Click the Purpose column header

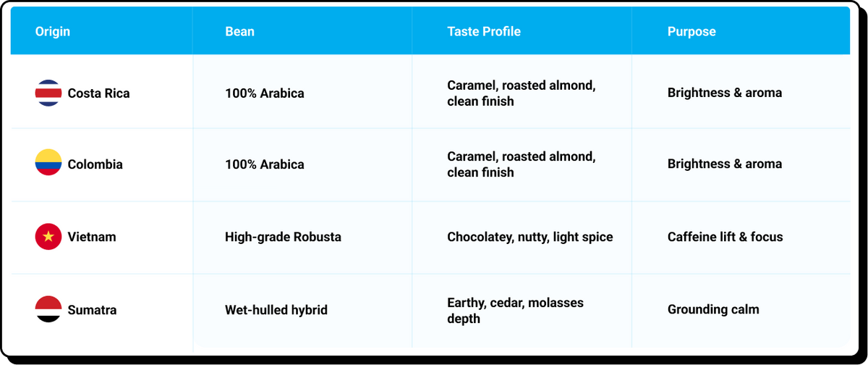(x=692, y=32)
